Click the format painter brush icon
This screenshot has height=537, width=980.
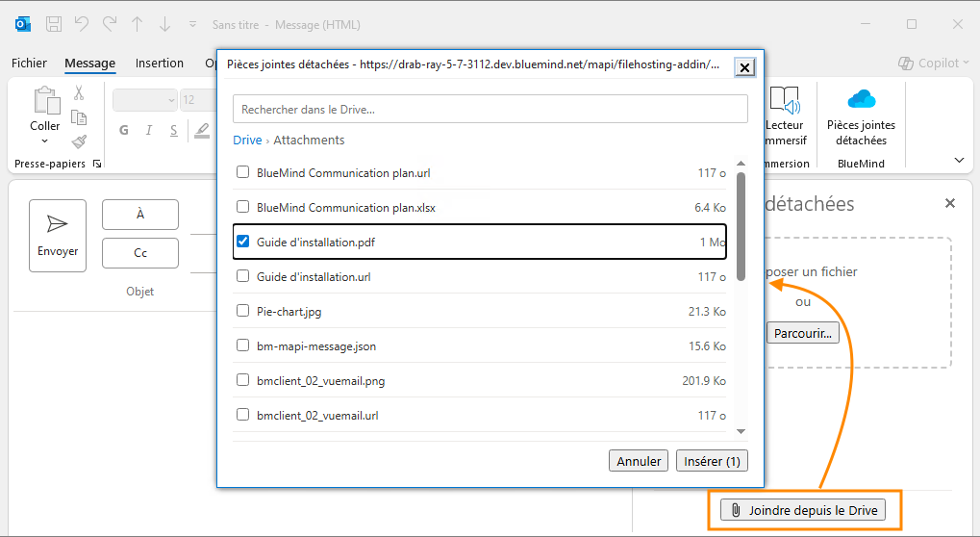[79, 141]
